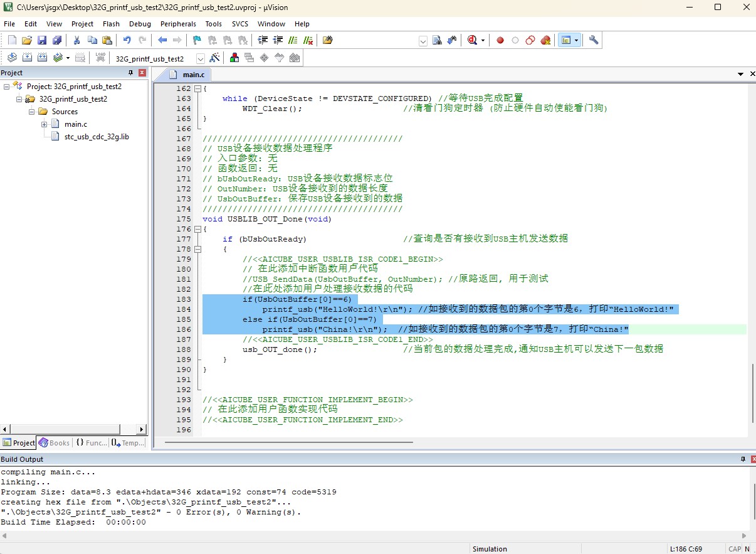The image size is (756, 554).
Task: Toggle the project window layout button
Action: click(x=566, y=40)
